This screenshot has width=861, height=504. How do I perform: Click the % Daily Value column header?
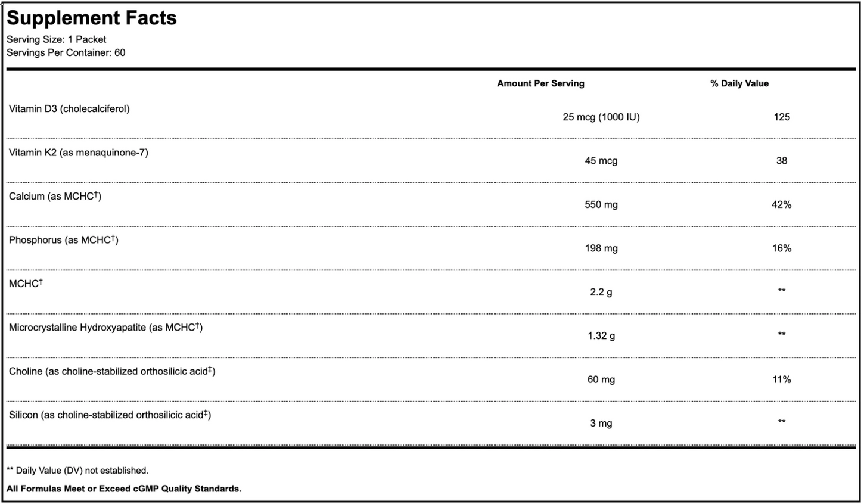pyautogui.click(x=739, y=83)
